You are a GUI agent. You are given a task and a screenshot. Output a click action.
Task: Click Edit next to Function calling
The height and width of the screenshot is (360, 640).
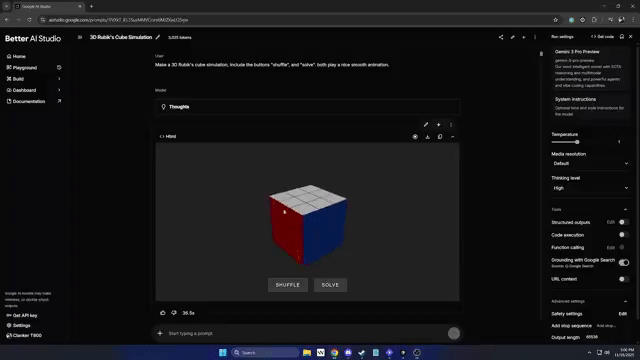pos(611,247)
